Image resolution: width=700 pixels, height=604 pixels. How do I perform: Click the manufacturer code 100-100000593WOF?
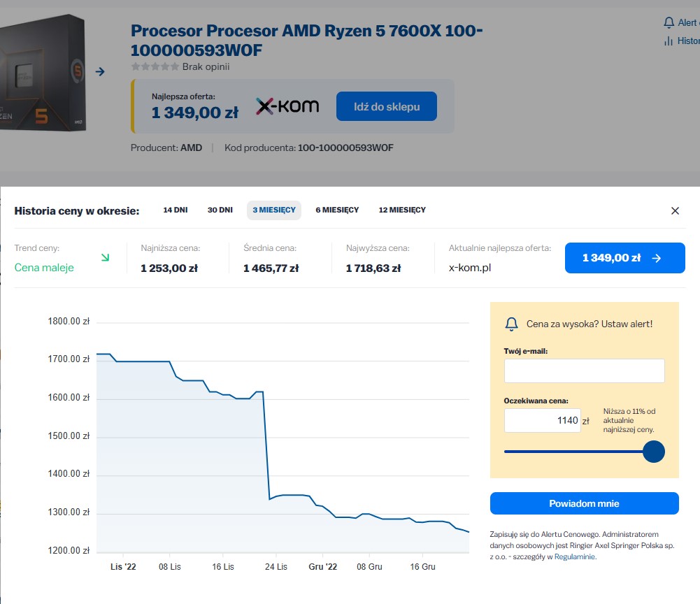click(x=345, y=148)
